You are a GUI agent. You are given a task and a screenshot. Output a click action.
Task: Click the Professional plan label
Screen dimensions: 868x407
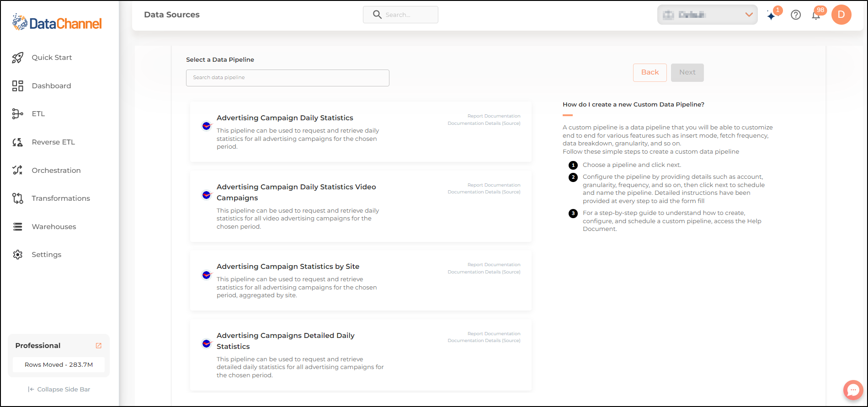point(38,346)
